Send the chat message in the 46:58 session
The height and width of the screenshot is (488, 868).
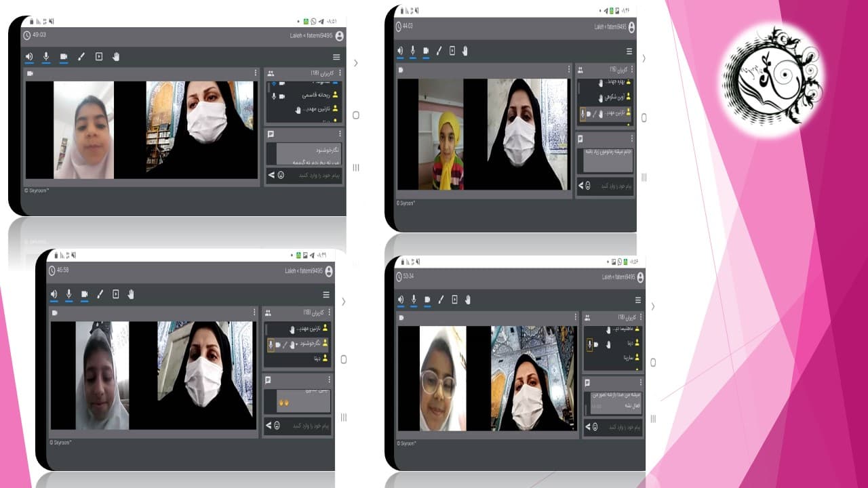[269, 426]
